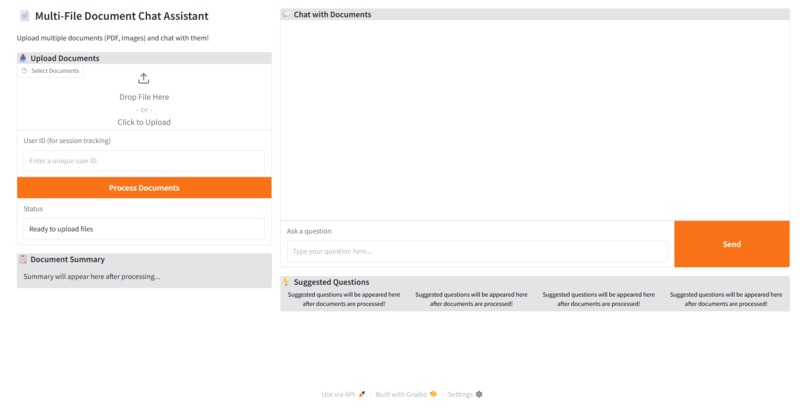
Task: Click the User ID (for session tracking) label
Action: pos(67,140)
